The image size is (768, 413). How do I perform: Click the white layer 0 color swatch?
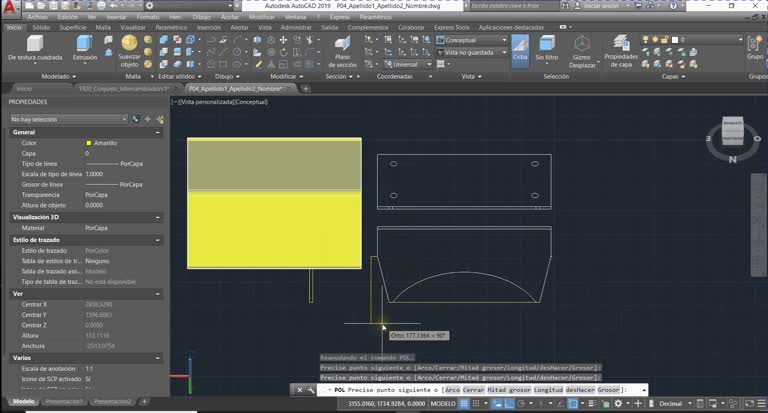coord(675,40)
